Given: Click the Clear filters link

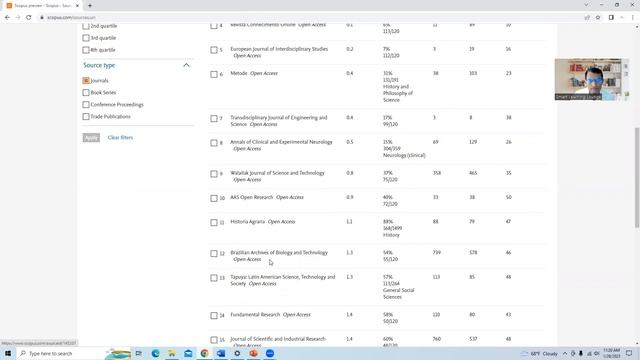Looking at the screenshot, I should pyautogui.click(x=120, y=138).
